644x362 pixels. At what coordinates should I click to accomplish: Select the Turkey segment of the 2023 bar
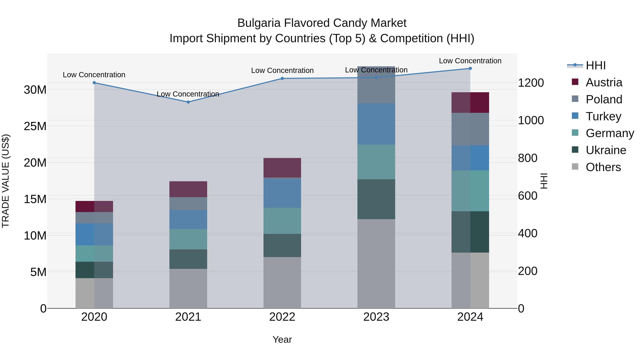[376, 124]
